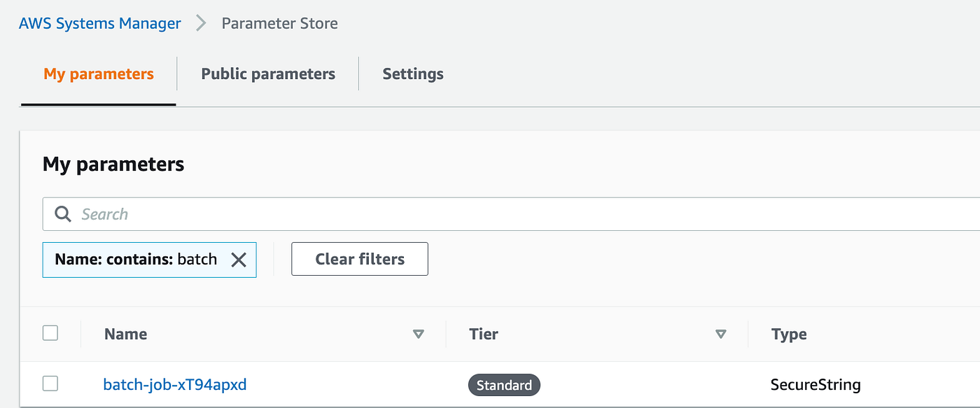Switch to Public parameters tab
The image size is (980, 408).
point(268,74)
